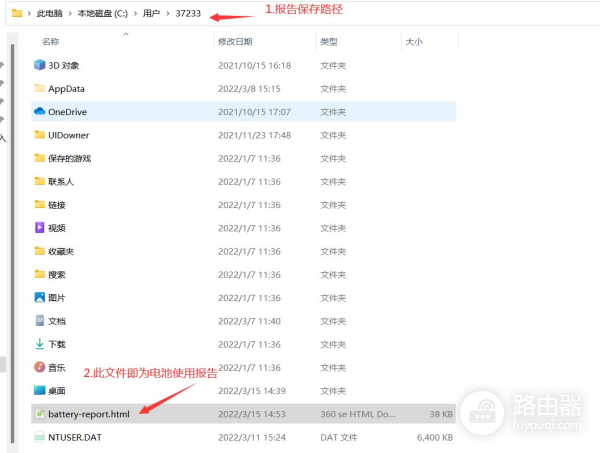600x453 pixels.
Task: Select the 音乐 folder name
Action: click(x=57, y=367)
